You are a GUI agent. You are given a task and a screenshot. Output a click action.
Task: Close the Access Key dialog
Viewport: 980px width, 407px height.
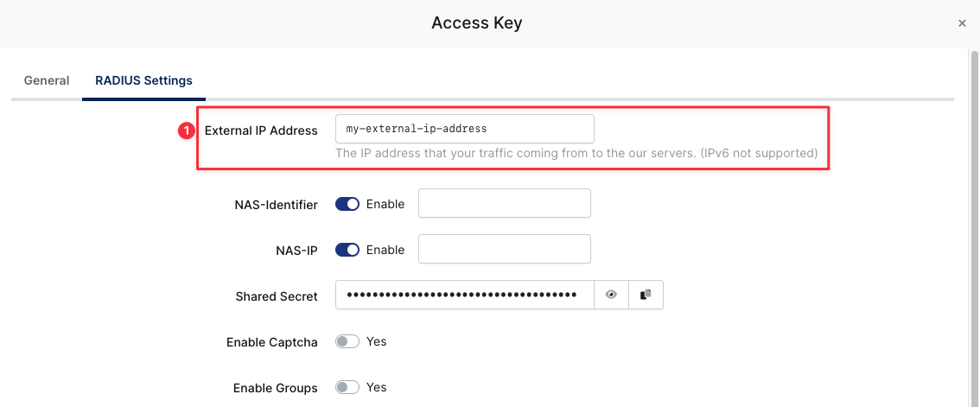[x=962, y=23]
